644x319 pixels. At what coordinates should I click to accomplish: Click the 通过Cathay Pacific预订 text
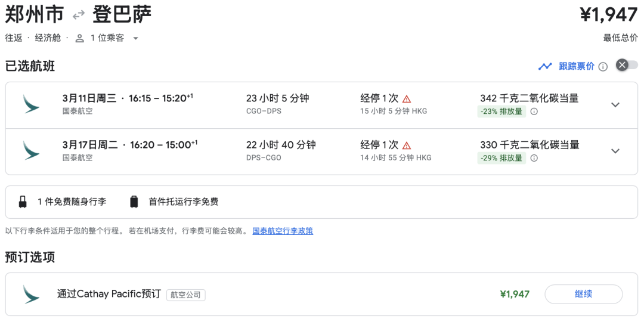click(x=109, y=295)
